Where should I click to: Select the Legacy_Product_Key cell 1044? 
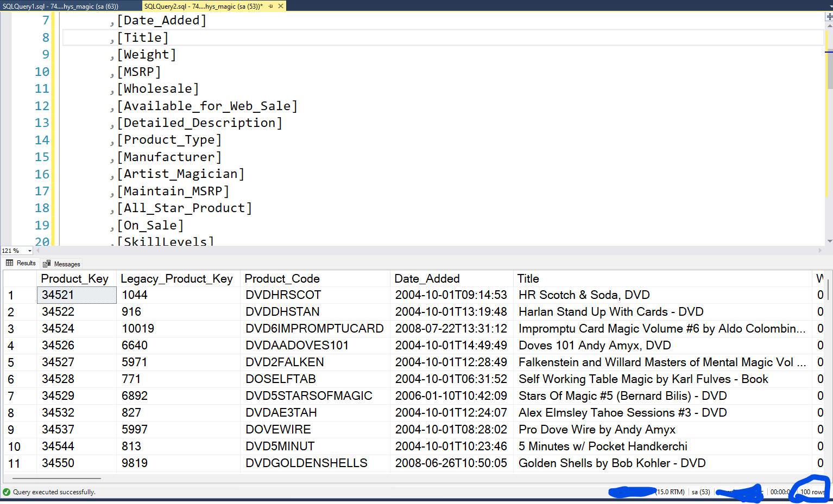(x=178, y=295)
